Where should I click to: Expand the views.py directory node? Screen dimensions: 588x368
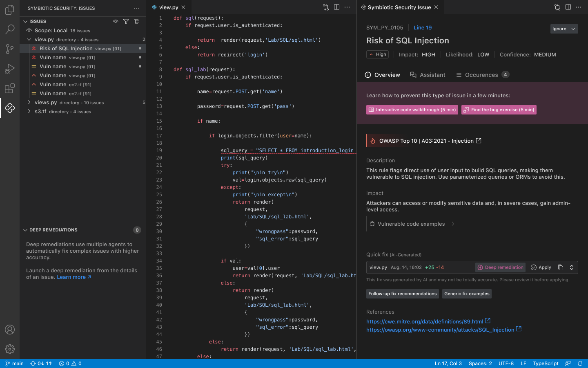29,103
